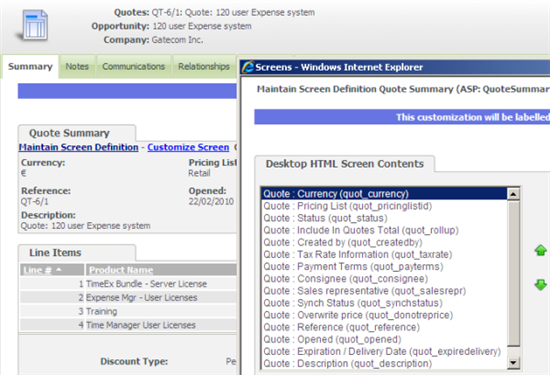Select Quote : Currency (quot_currency) in list
The height and width of the screenshot is (375, 550).
coord(384,194)
